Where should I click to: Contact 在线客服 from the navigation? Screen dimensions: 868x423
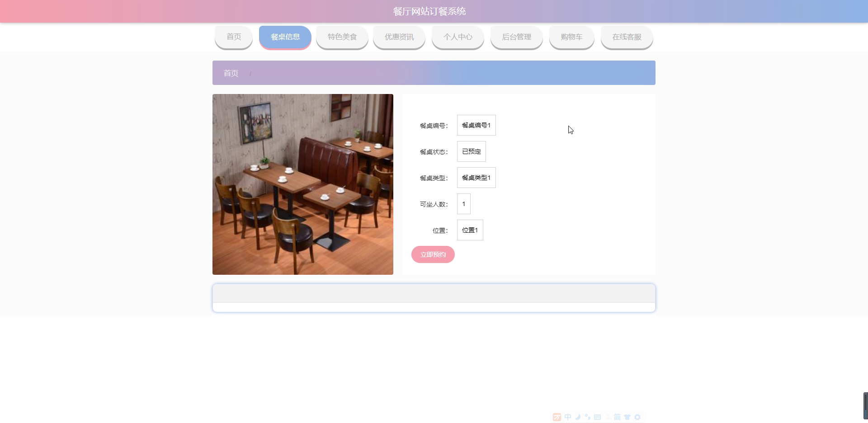tap(627, 37)
